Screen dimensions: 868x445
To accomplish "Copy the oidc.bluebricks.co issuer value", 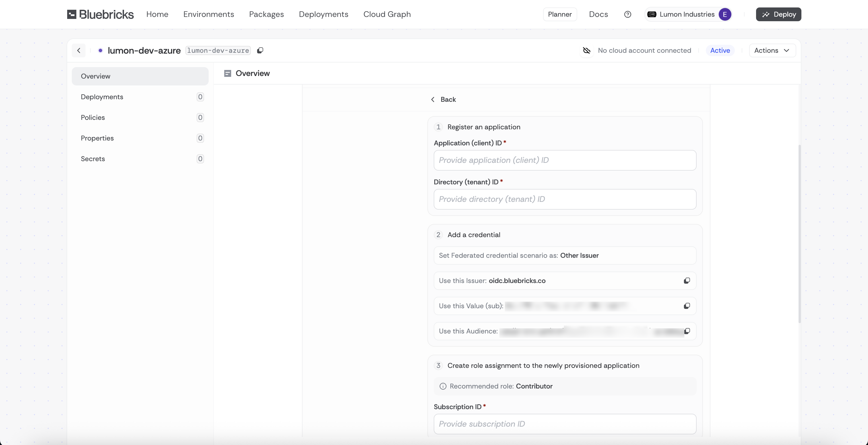I will pyautogui.click(x=687, y=280).
